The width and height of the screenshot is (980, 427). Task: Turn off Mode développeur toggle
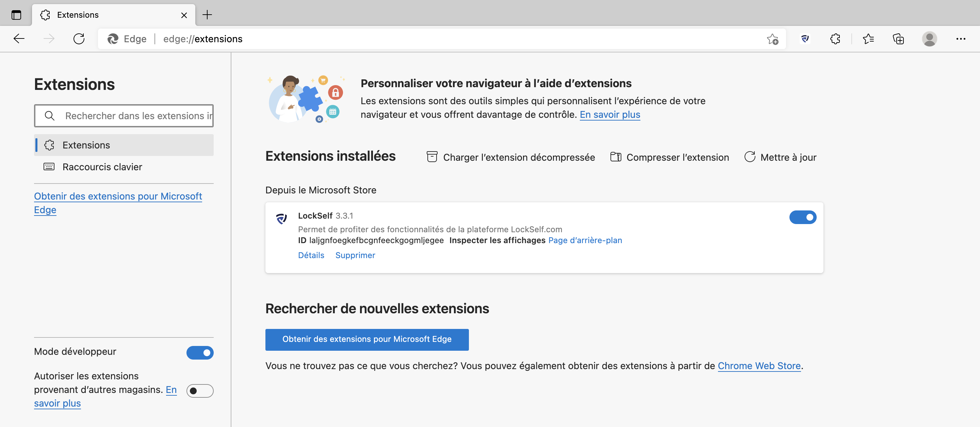click(x=200, y=353)
